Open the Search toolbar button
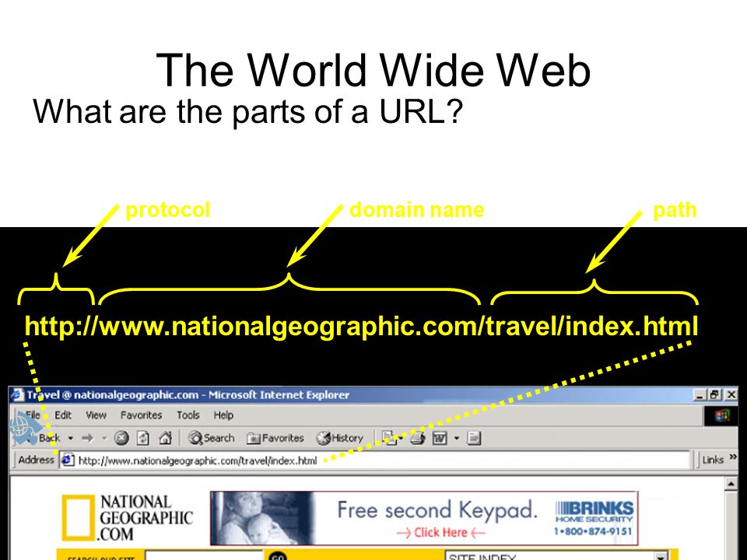 click(211, 438)
